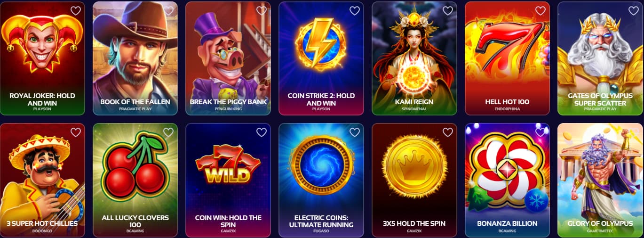Launch Book of the Fallen cowboy thumbnail

coord(135,58)
